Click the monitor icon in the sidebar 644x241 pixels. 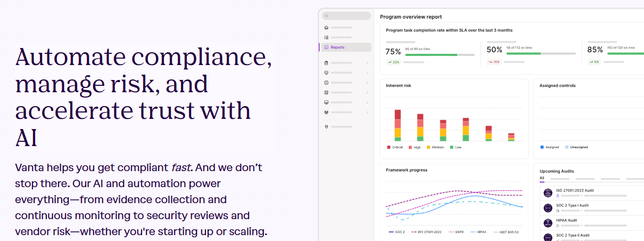(326, 102)
